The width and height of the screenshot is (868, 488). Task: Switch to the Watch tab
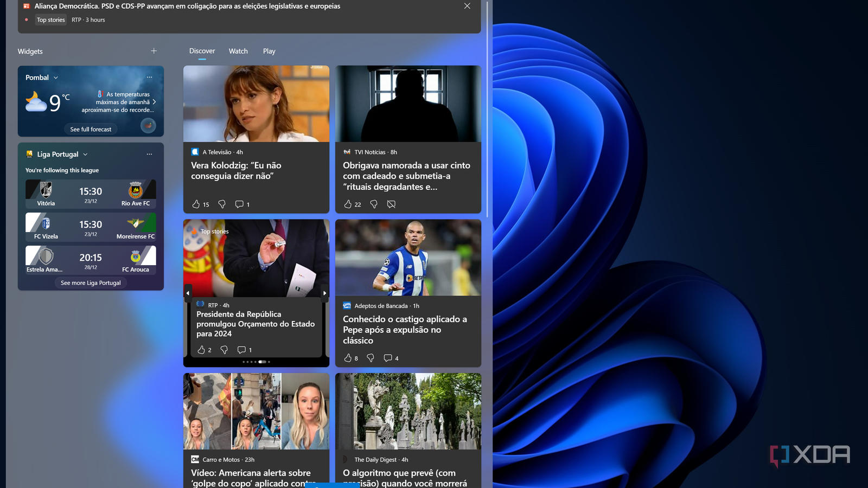pyautogui.click(x=238, y=51)
